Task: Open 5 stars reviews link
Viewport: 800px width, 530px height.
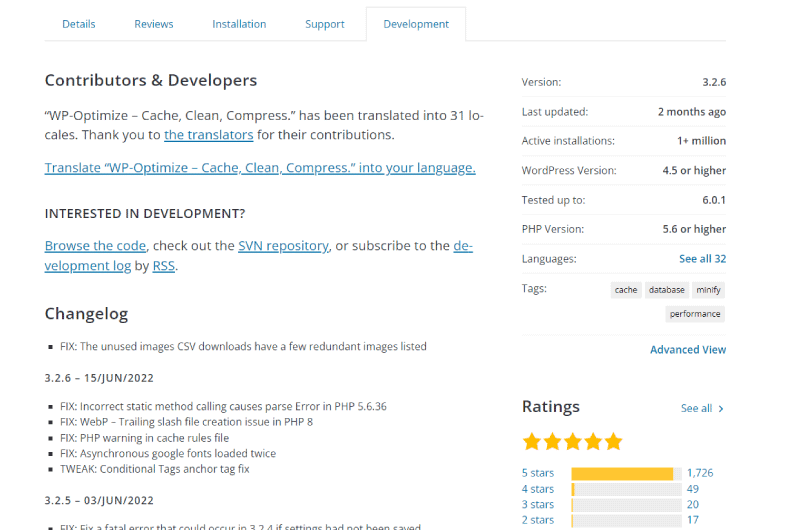Action: coord(538,473)
